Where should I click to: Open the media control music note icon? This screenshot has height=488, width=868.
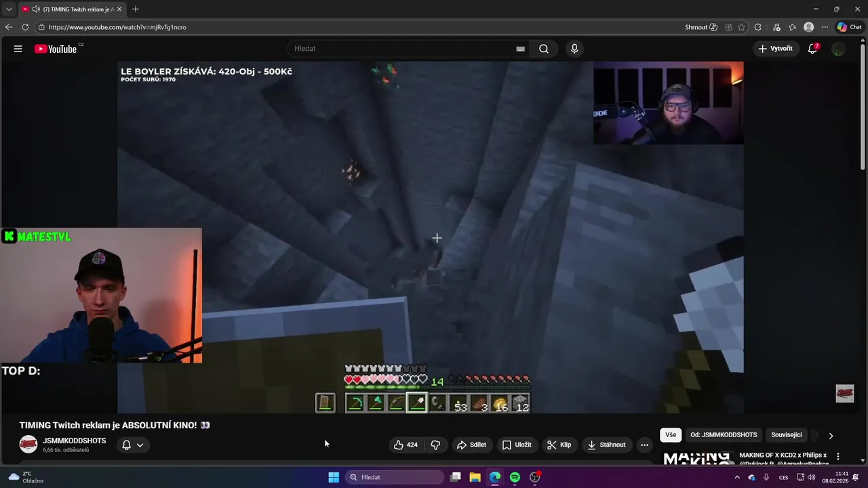coord(776,27)
